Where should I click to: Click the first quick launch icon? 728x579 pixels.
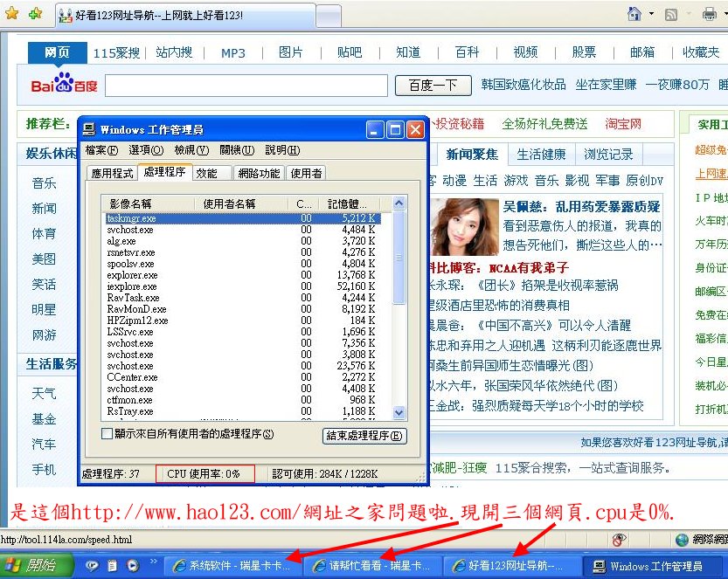(x=92, y=566)
